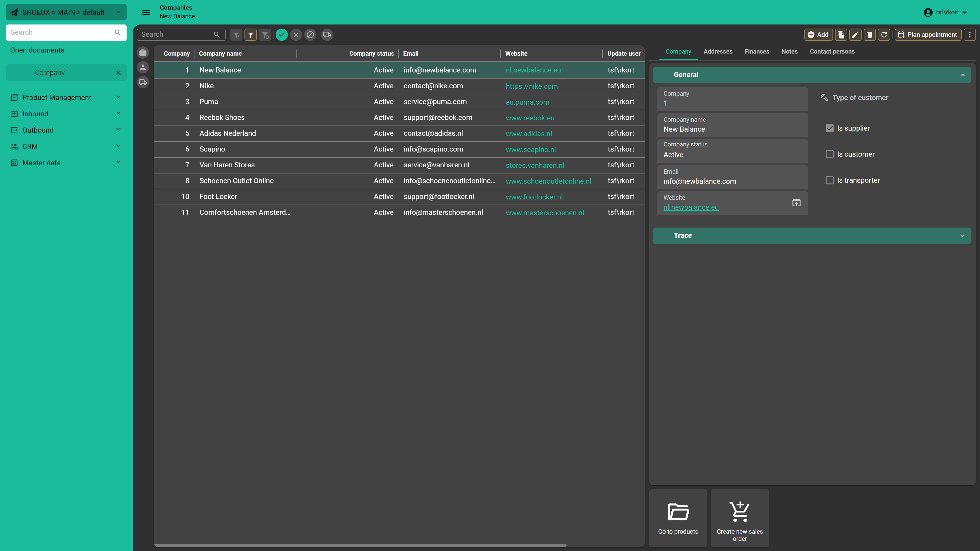Switch to the Addresses tab

pyautogui.click(x=717, y=51)
